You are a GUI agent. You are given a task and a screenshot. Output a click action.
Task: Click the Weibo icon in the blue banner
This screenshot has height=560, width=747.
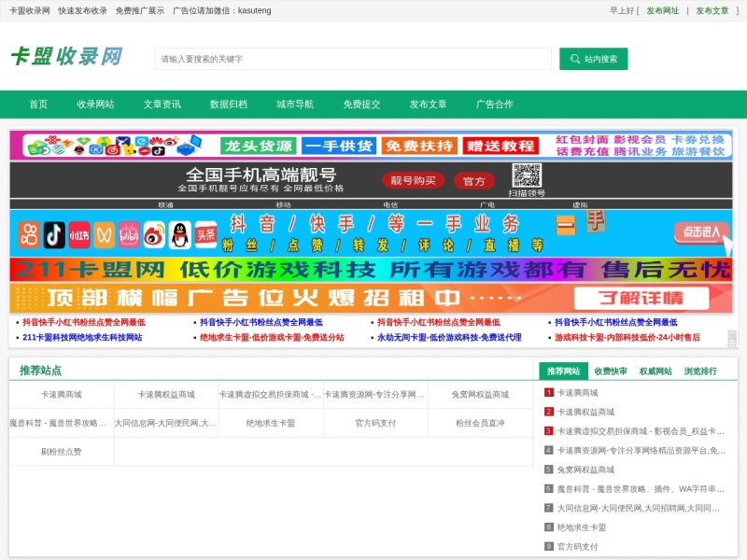154,235
